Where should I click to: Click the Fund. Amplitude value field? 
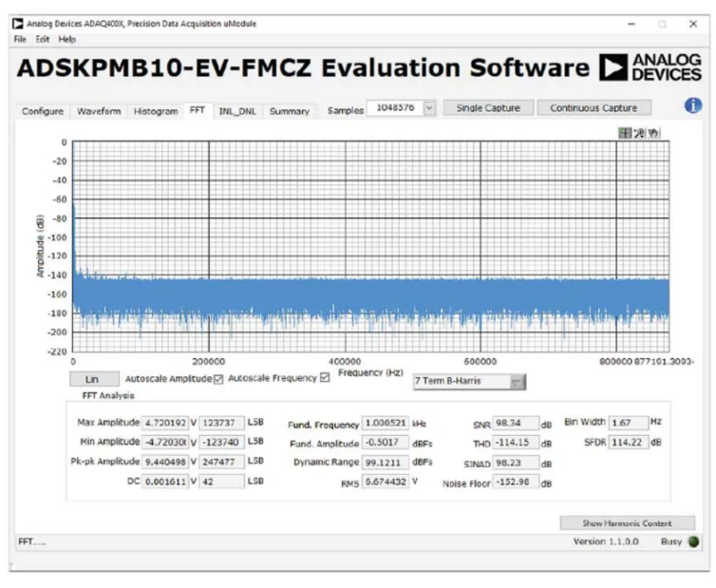tap(386, 443)
